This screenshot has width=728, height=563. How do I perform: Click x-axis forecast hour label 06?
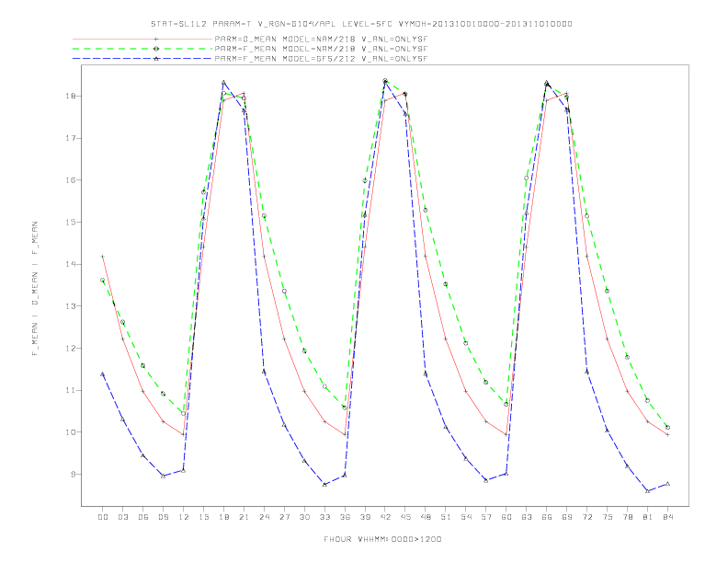click(143, 517)
